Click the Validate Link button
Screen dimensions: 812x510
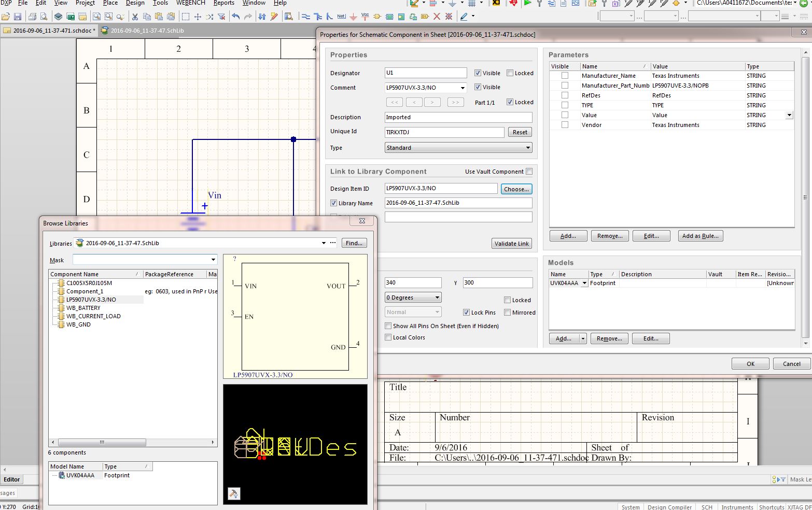(x=511, y=243)
